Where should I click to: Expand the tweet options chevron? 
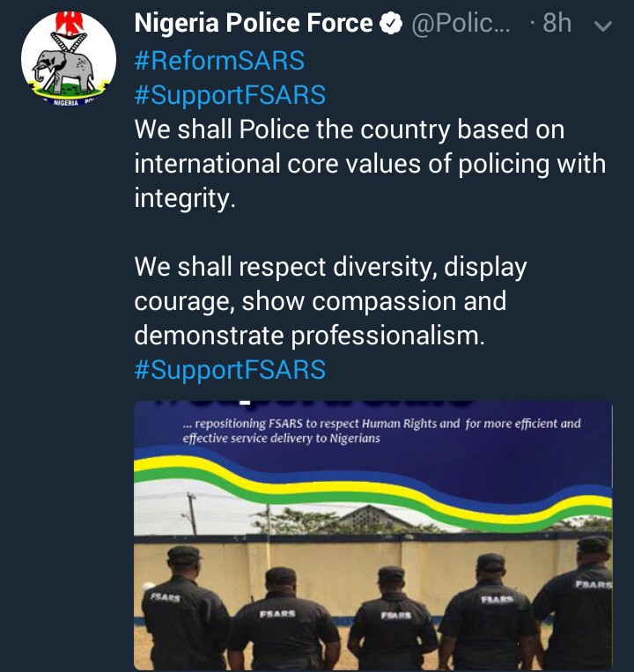coord(603,26)
